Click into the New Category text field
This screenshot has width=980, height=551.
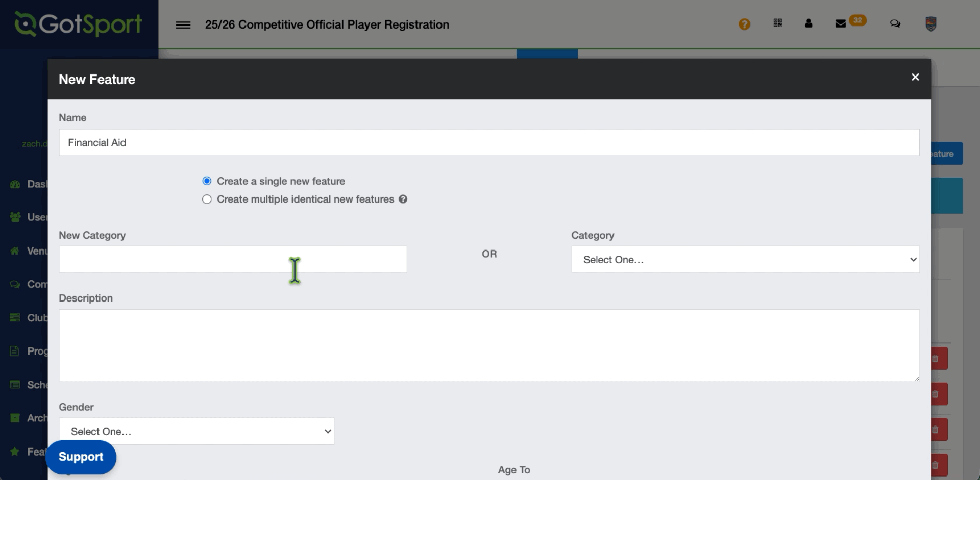click(233, 260)
